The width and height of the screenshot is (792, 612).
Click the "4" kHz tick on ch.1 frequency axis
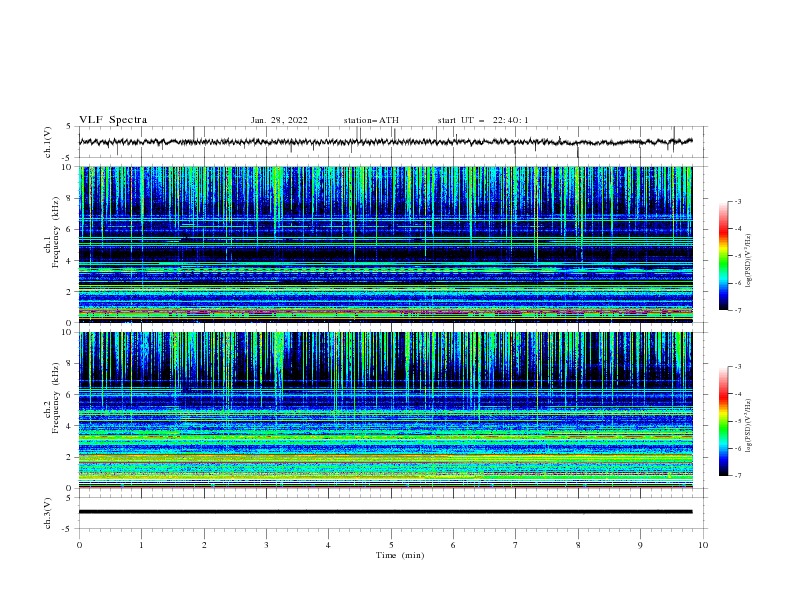tap(69, 261)
